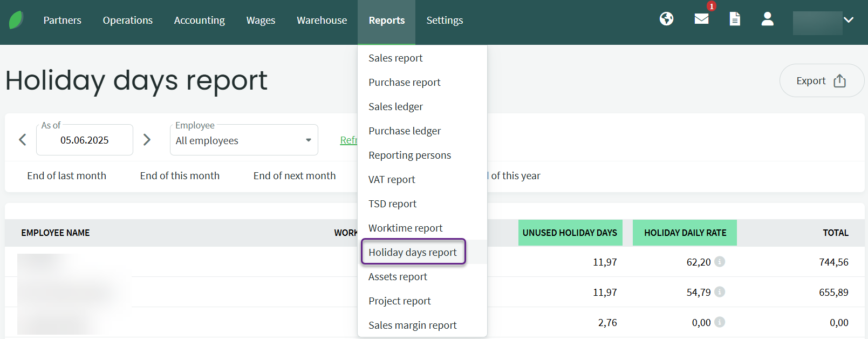The image size is (868, 339).
Task: Click the green leaf logo icon
Action: pos(16,21)
